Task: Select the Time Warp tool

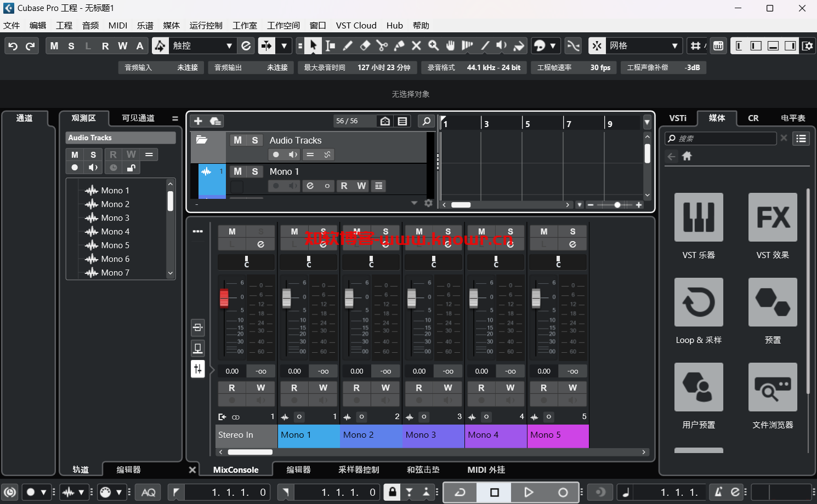Action: (467, 46)
